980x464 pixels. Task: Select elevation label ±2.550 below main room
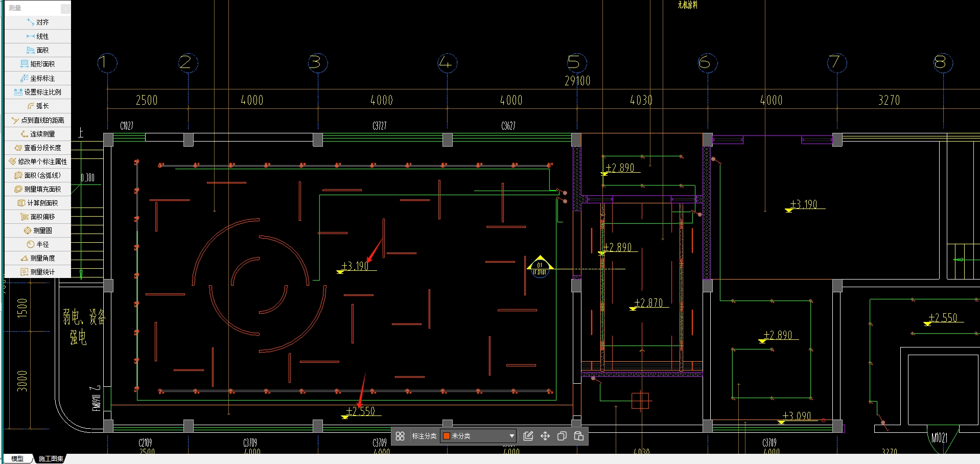tap(361, 411)
